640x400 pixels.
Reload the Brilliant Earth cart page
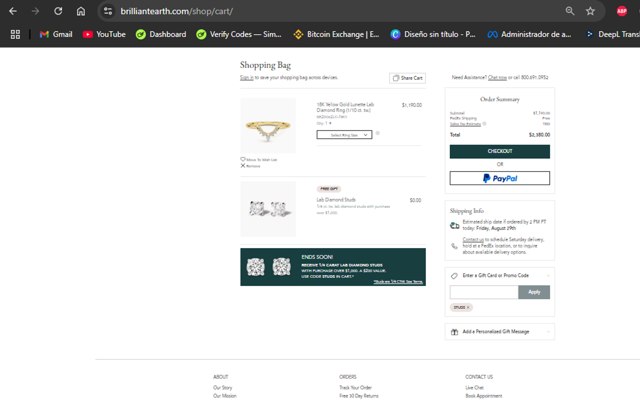[x=58, y=11]
